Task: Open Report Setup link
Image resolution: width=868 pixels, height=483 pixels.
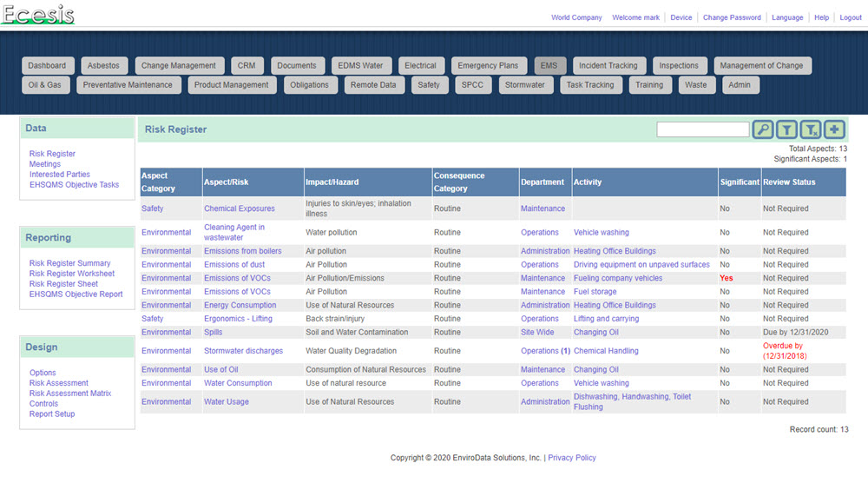Action: (x=52, y=414)
